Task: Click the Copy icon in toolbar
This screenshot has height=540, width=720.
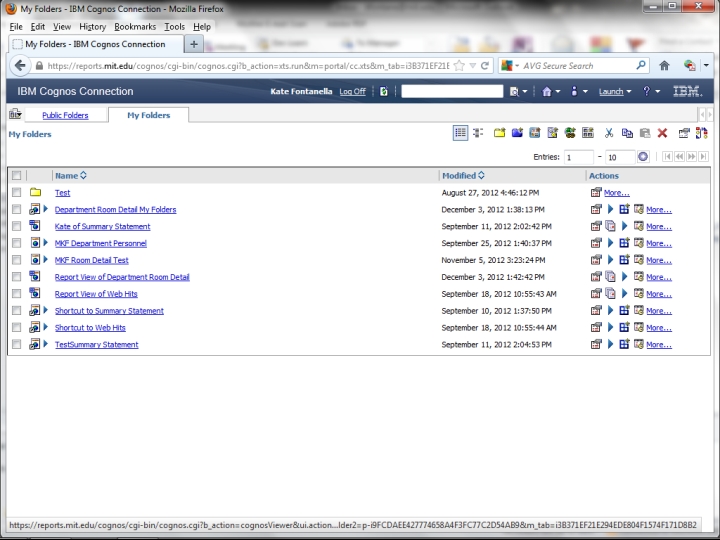Action: pyautogui.click(x=627, y=133)
